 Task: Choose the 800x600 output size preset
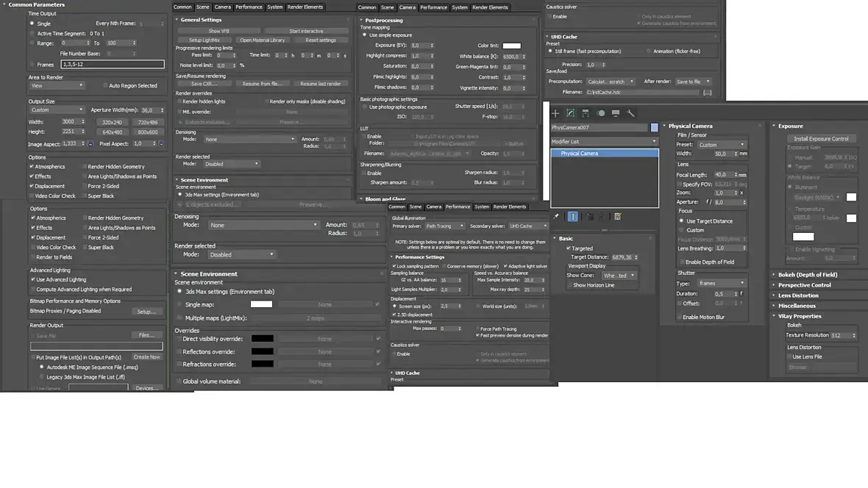(x=147, y=132)
